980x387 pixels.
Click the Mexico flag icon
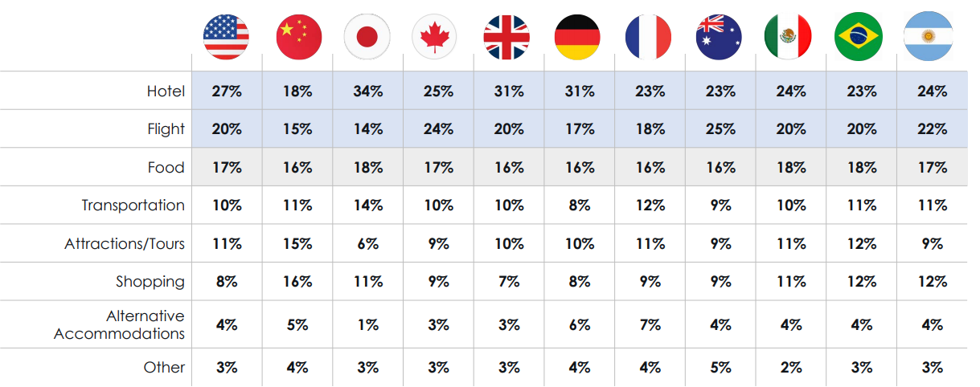[788, 37]
